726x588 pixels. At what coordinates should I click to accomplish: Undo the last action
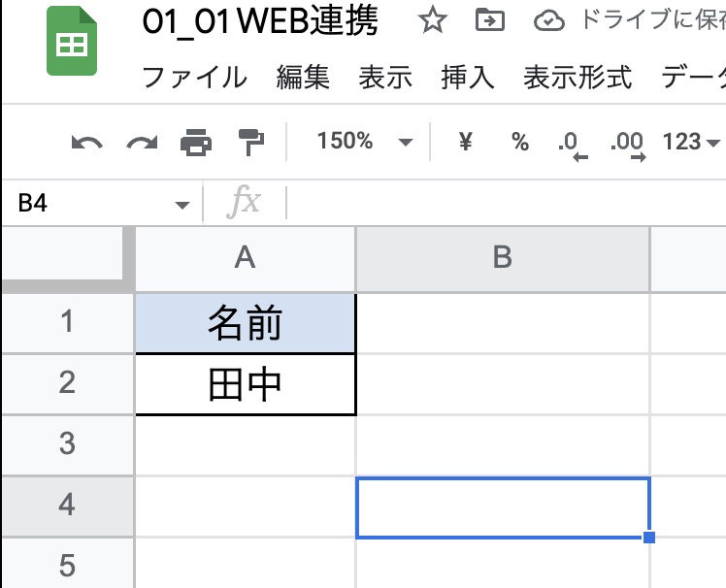[86, 143]
